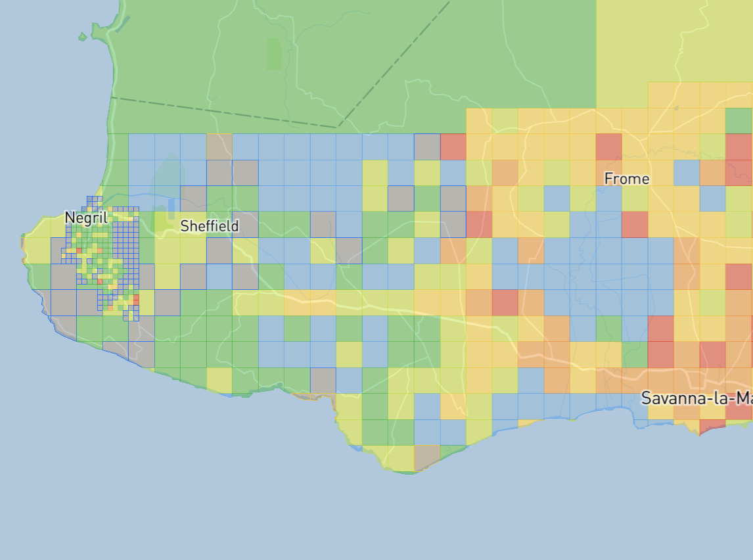Select lone green tile at grid's top-right edge
Image resolution: width=753 pixels, height=560 pixels.
tap(739, 120)
